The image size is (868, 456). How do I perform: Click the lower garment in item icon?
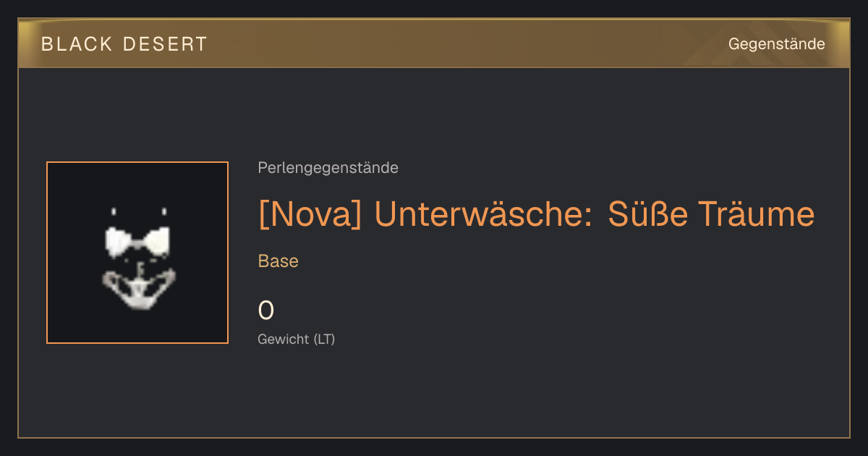click(138, 289)
